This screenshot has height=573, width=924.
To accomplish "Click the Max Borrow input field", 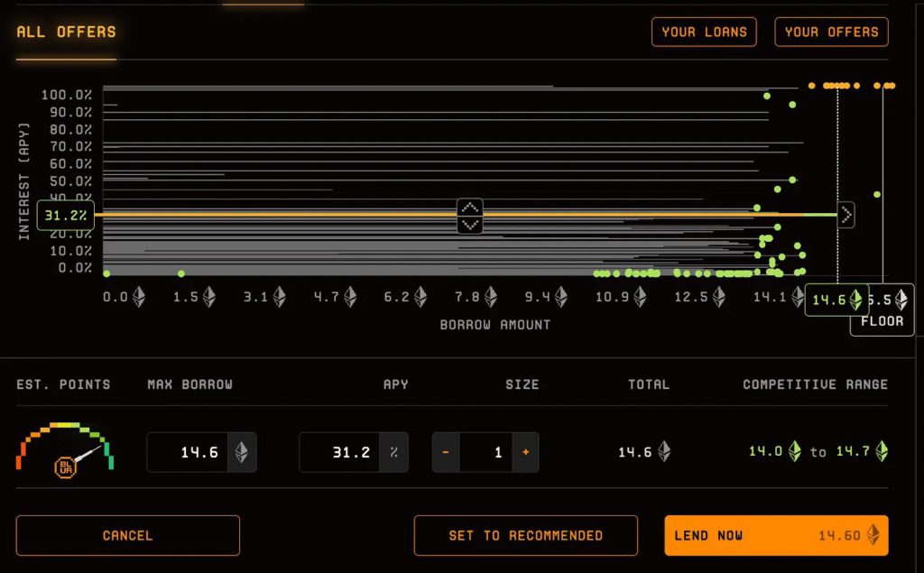I will [x=188, y=452].
